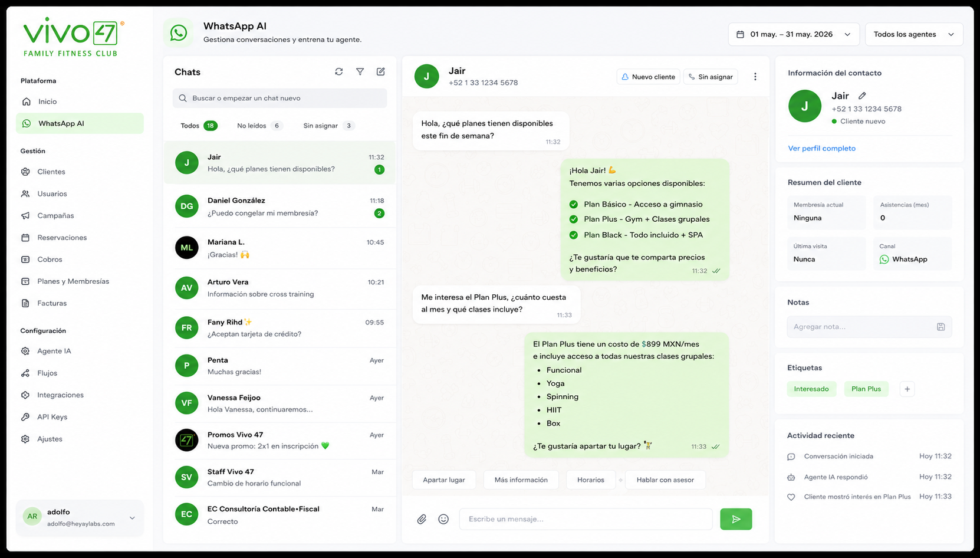Click the WhatsApp logo in the page header
980x558 pixels.
point(179,32)
